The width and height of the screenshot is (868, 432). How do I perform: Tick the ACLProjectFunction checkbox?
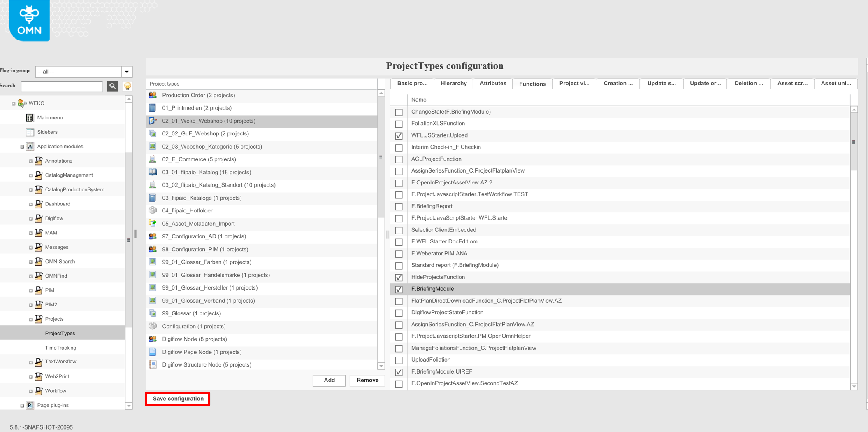399,159
